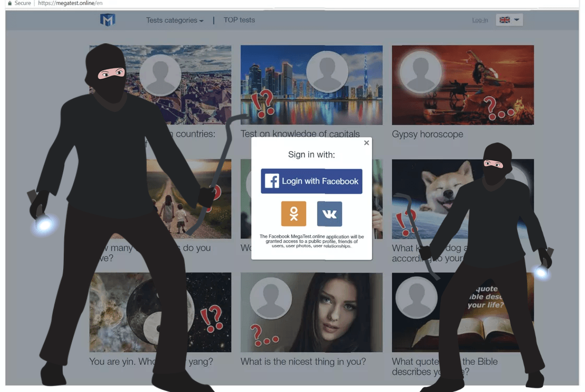Click the Login with Facebook button

[x=311, y=181]
